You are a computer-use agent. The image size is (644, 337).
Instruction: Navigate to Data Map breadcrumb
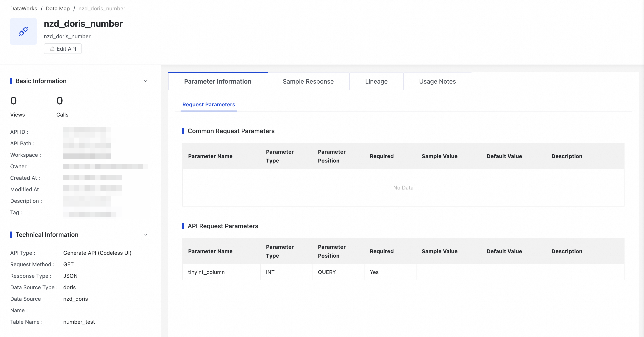[58, 8]
